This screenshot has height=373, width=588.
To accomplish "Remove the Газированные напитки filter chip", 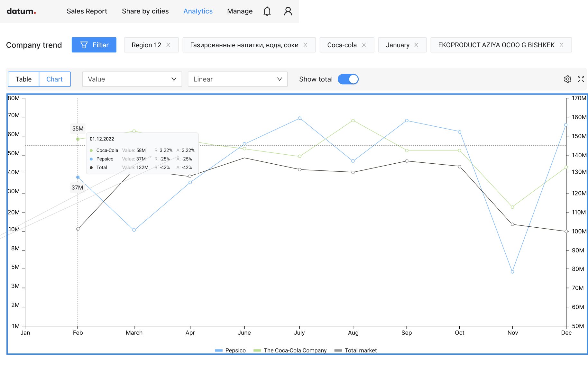I will tap(305, 45).
